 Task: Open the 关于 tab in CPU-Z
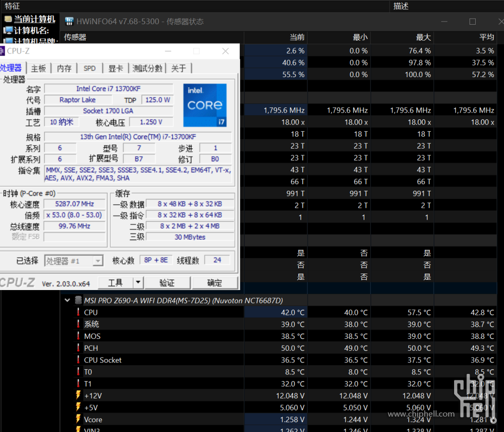coord(179,68)
